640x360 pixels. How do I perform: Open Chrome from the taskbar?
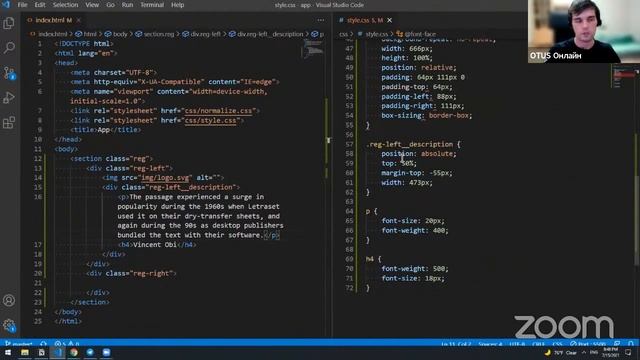(x=74, y=352)
